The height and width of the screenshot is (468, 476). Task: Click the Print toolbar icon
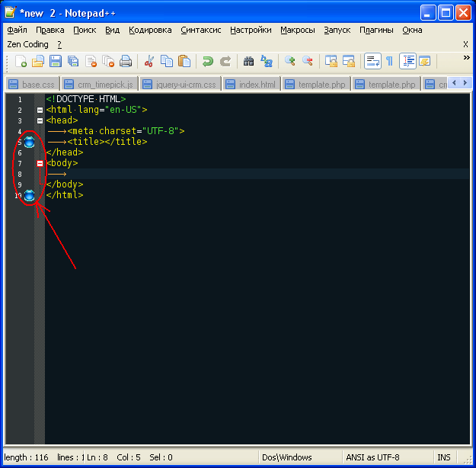(x=126, y=62)
